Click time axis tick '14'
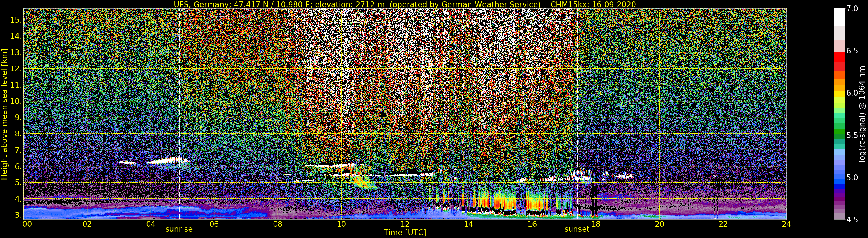The width and height of the screenshot is (868, 238). tap(468, 224)
